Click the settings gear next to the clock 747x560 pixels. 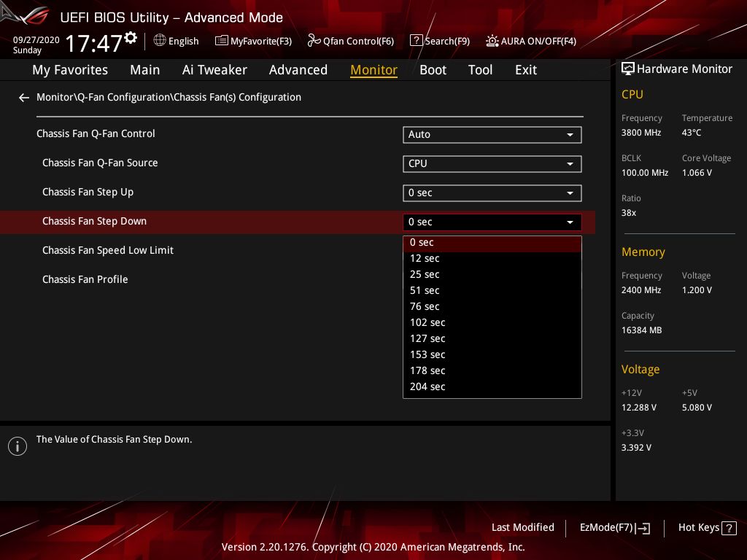[x=131, y=37]
